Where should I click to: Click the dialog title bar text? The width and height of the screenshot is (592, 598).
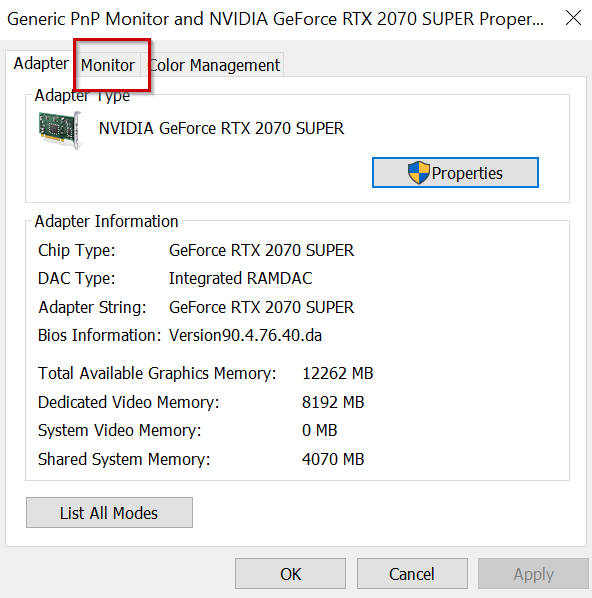coord(275,19)
